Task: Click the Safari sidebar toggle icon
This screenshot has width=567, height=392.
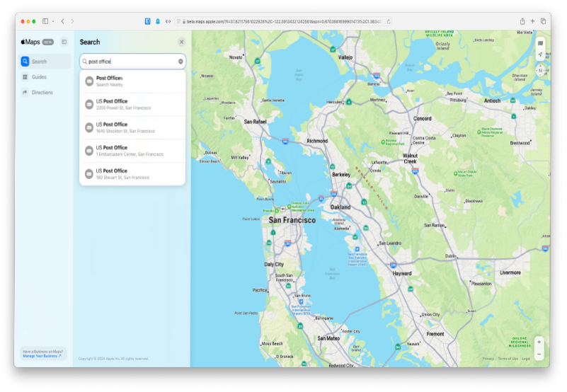Action: click(45, 21)
